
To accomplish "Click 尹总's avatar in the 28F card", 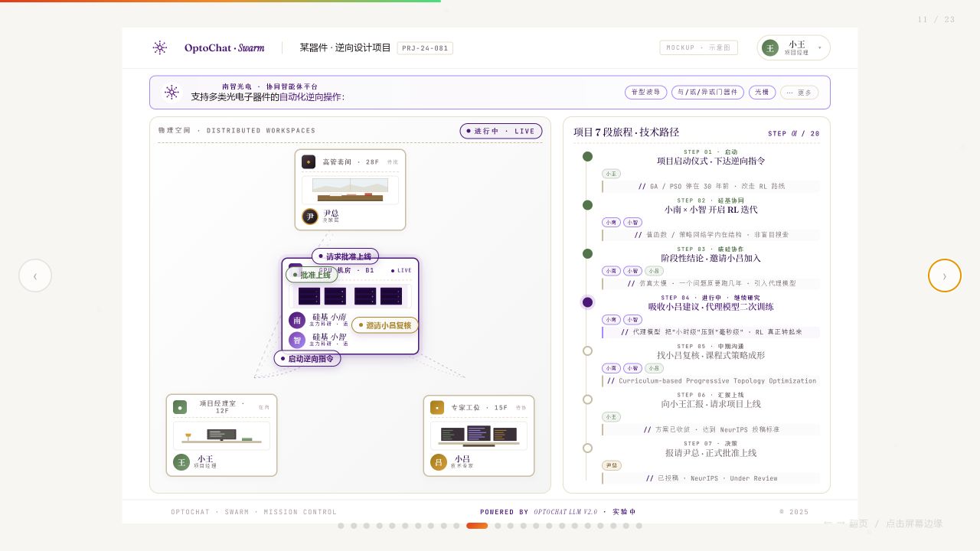I will click(310, 217).
